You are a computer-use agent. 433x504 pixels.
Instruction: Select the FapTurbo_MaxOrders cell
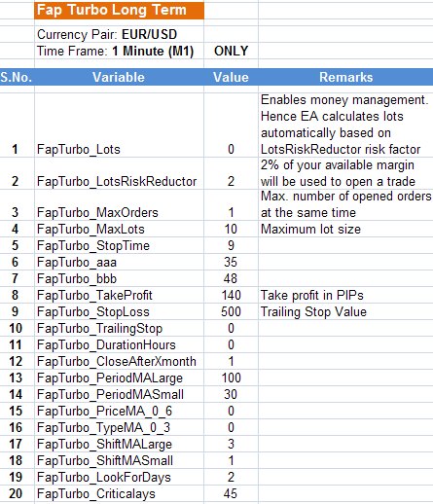pyautogui.click(x=119, y=205)
